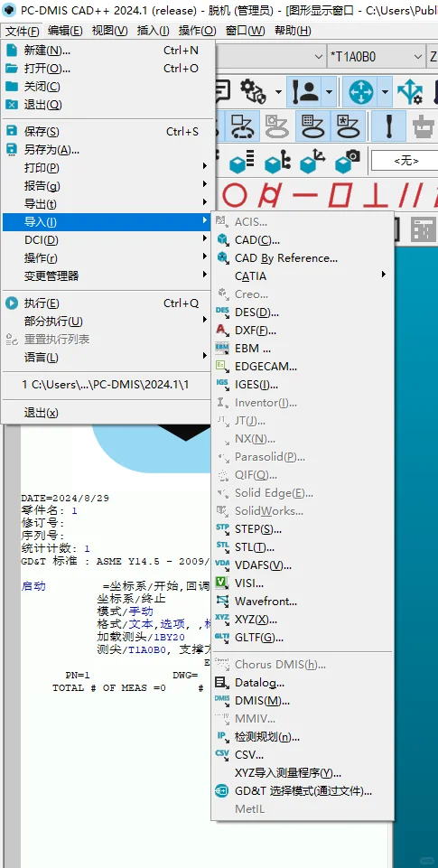Select XYZ导入测量程序(Y)... option
The image size is (438, 868).
click(x=303, y=773)
